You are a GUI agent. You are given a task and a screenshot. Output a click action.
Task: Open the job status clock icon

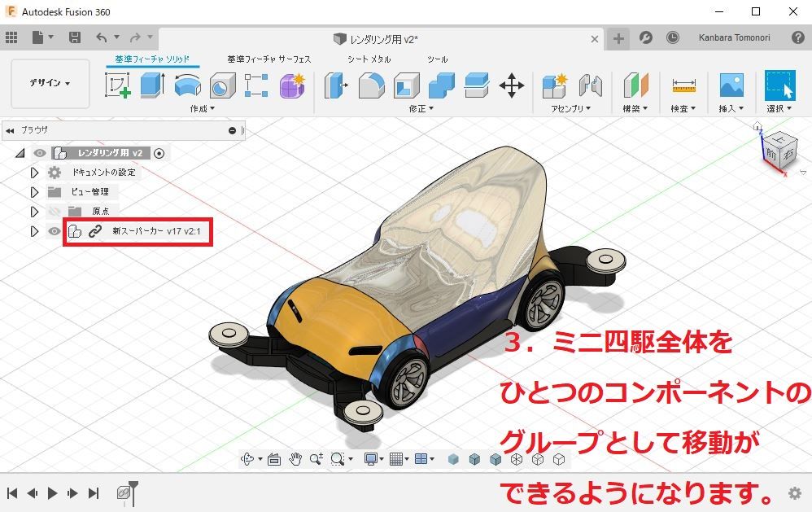point(672,37)
